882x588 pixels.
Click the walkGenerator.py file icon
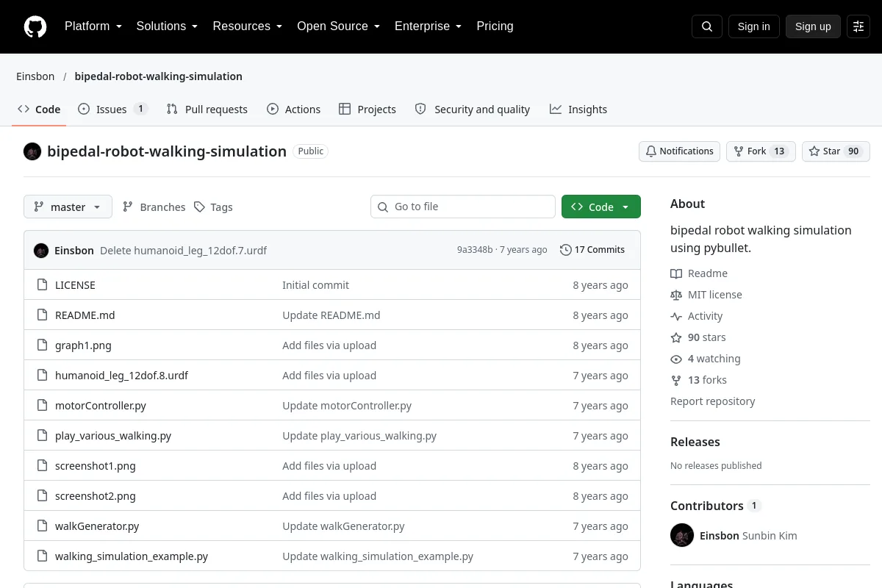click(x=42, y=526)
